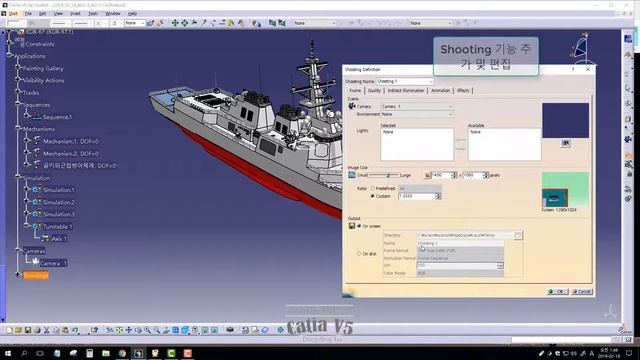Collapse the Sequences tree node
This screenshot has width=640, height=360.
pos(18,104)
